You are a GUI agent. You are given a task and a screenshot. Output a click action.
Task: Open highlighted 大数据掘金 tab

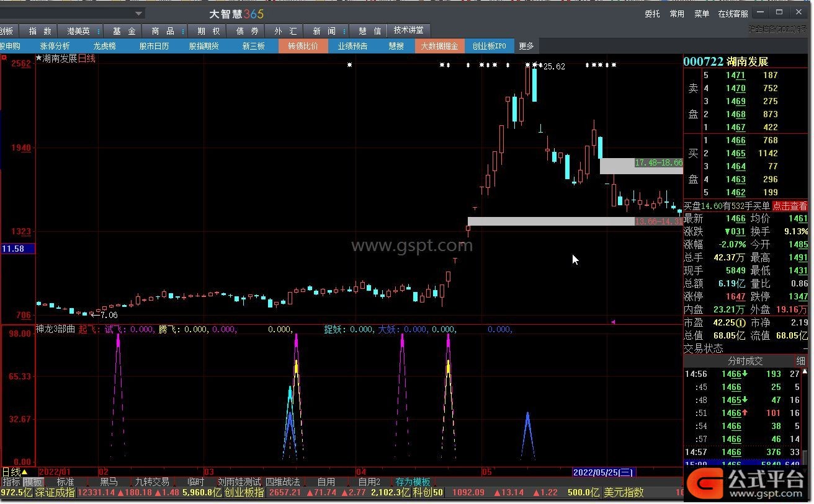(x=439, y=46)
